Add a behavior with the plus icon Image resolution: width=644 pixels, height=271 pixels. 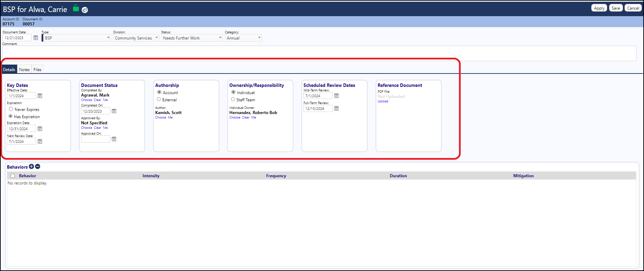pyautogui.click(x=32, y=167)
